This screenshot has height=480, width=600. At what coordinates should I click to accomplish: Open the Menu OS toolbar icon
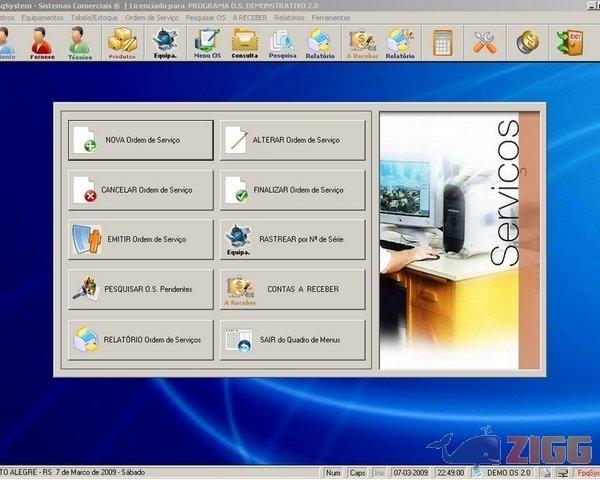[207, 43]
